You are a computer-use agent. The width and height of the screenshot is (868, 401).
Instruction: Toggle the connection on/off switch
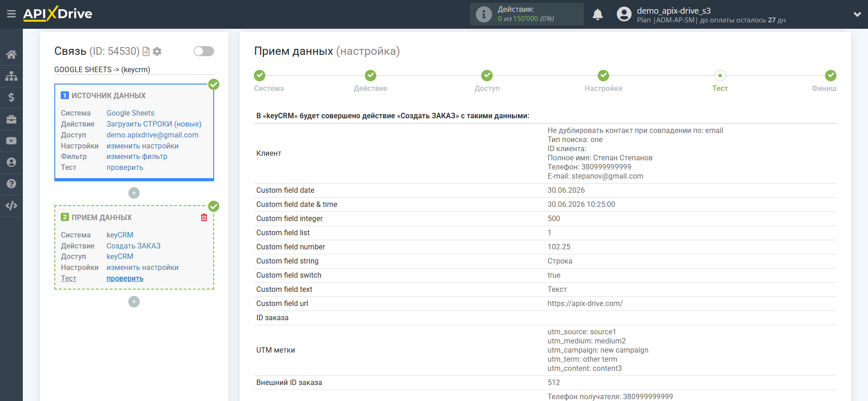point(204,51)
